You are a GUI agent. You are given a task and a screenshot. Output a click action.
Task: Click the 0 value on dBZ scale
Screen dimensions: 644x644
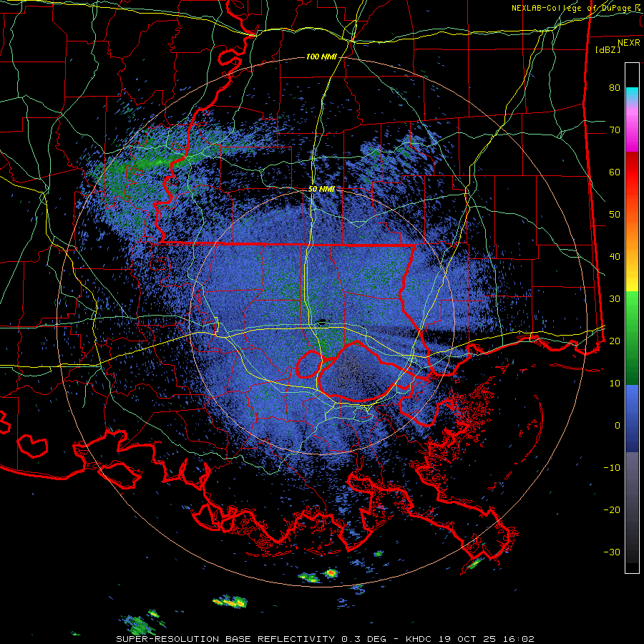tap(618, 426)
